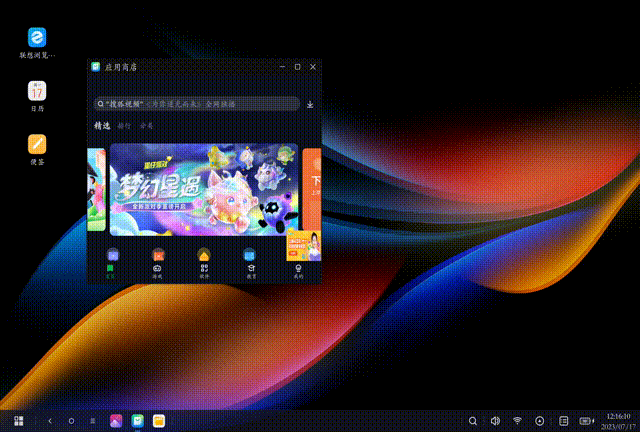
Task: Click the small floating yellow promo thumbnail
Action: (304, 245)
